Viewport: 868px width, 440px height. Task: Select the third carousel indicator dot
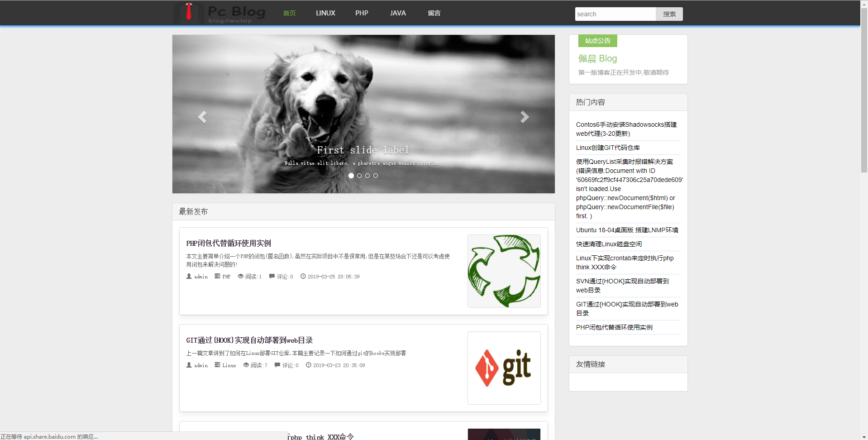click(x=367, y=176)
